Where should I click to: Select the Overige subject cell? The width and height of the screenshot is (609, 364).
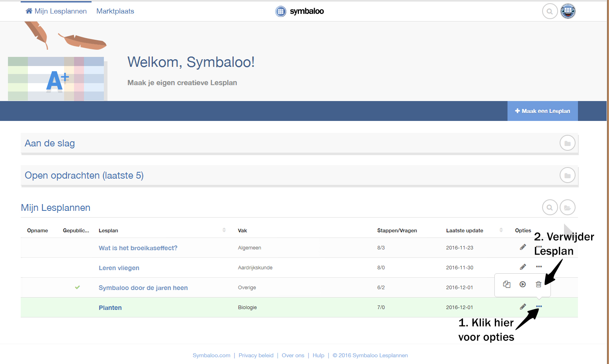(x=247, y=287)
